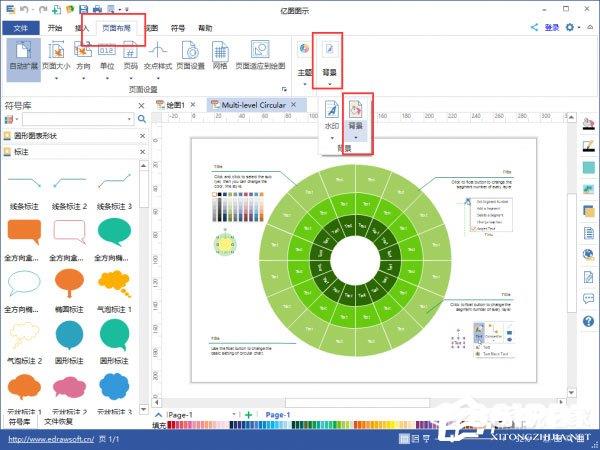Click the library panel scroll-down arrow
This screenshot has width=600, height=450.
point(143,409)
